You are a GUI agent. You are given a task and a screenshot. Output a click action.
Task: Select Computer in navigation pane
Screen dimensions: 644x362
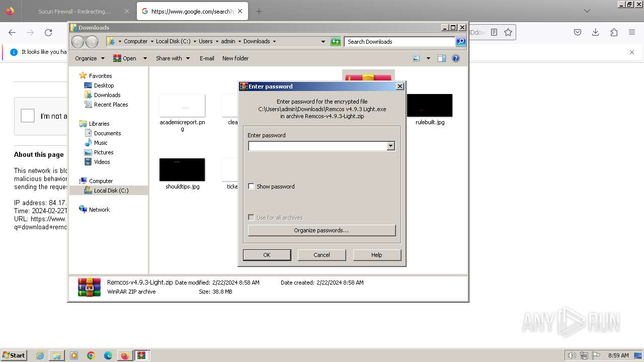(x=101, y=181)
